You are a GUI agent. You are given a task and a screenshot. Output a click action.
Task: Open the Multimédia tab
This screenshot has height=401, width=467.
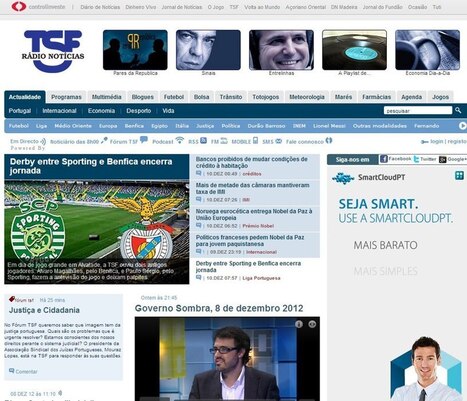pos(107,97)
